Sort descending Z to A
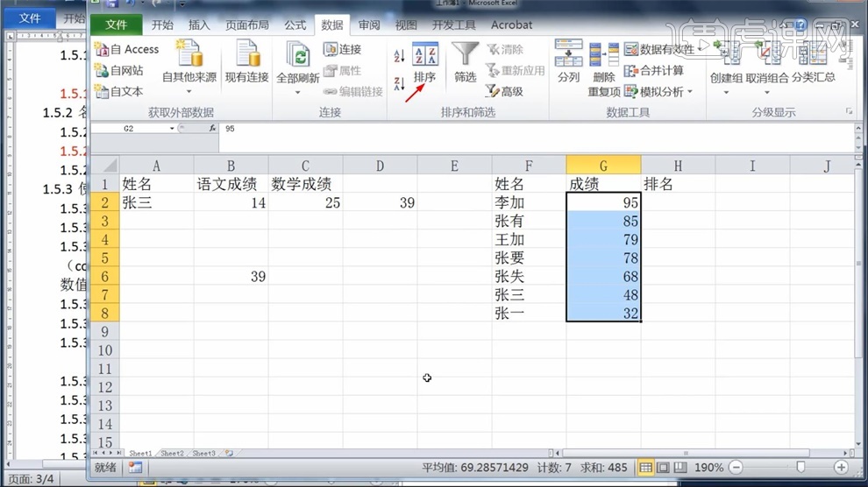 [x=399, y=83]
